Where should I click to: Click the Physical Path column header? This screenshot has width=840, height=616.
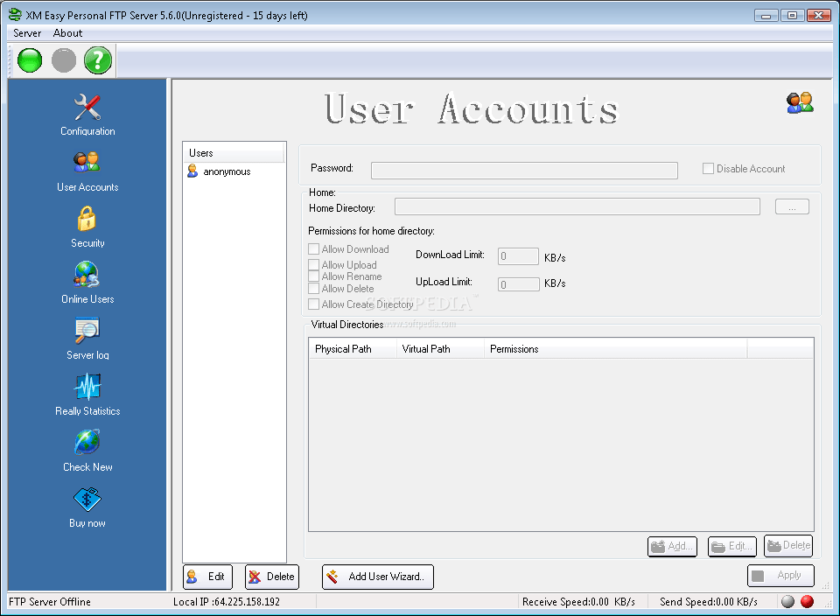[x=353, y=349]
